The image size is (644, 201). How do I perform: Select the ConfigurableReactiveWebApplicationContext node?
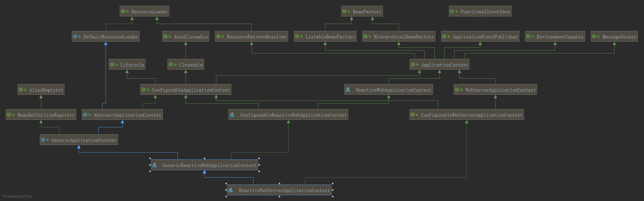pyautogui.click(x=288, y=115)
